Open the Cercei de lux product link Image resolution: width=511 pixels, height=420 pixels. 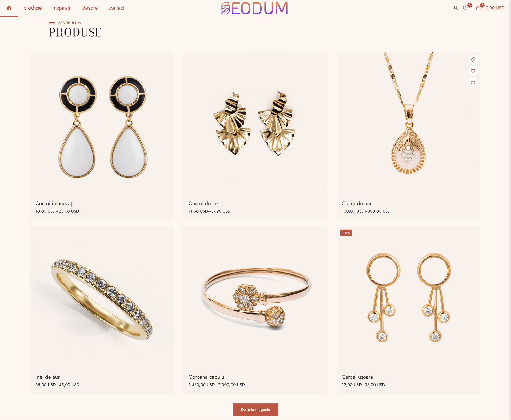pos(204,203)
